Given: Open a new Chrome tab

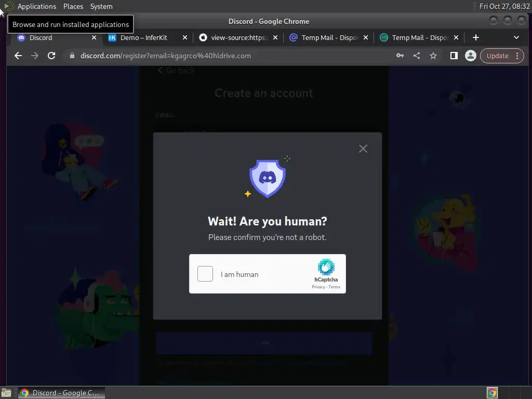Looking at the screenshot, I should click(476, 37).
